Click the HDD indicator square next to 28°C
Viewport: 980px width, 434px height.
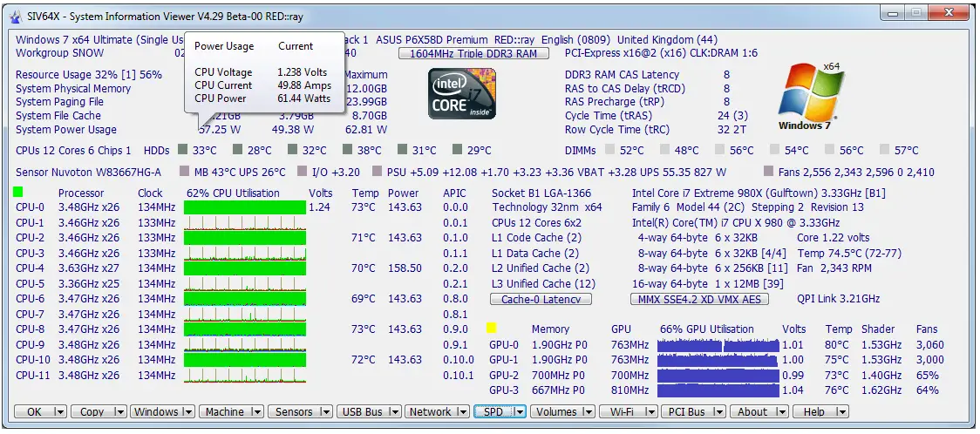pyautogui.click(x=237, y=149)
